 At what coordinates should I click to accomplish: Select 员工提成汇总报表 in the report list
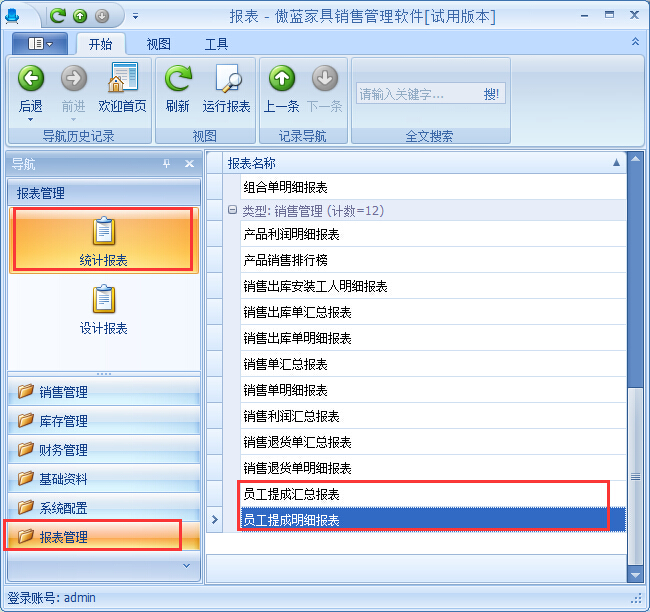click(292, 494)
